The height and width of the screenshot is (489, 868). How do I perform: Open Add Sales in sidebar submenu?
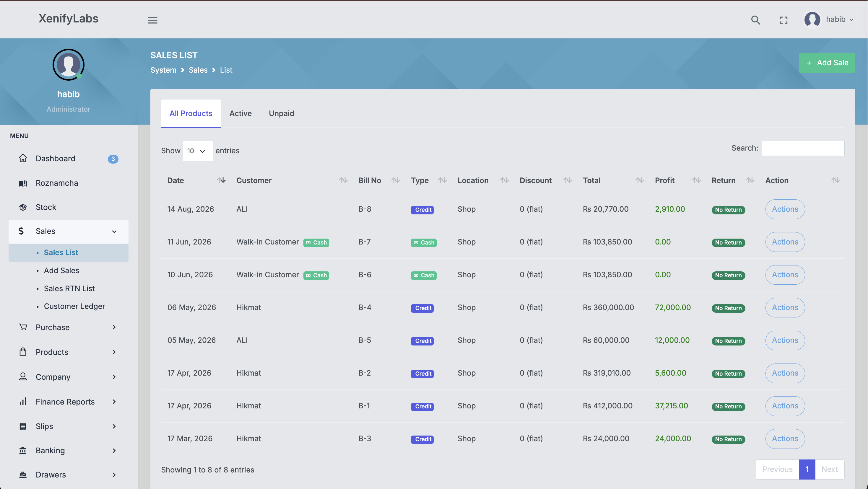pyautogui.click(x=61, y=270)
